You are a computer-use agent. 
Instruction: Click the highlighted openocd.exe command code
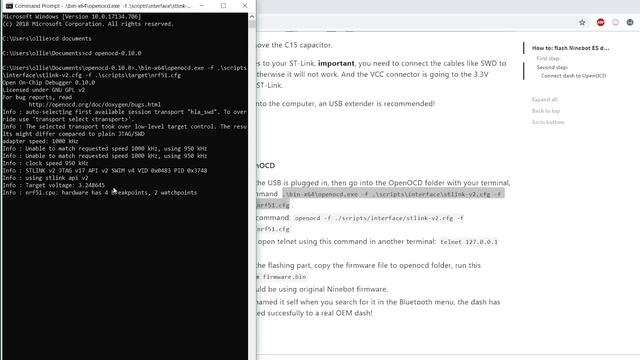tap(393, 194)
